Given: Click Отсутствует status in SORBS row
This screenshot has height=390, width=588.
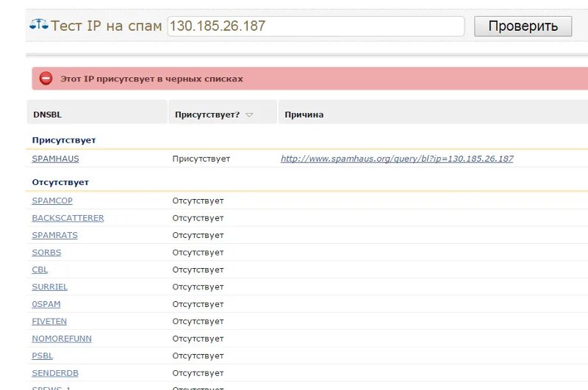Looking at the screenshot, I should click(198, 252).
